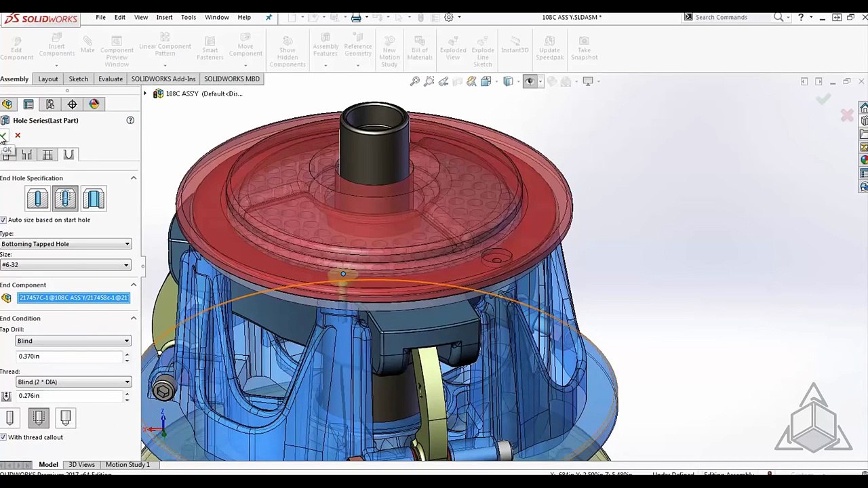Open the Help menu

pyautogui.click(x=244, y=17)
